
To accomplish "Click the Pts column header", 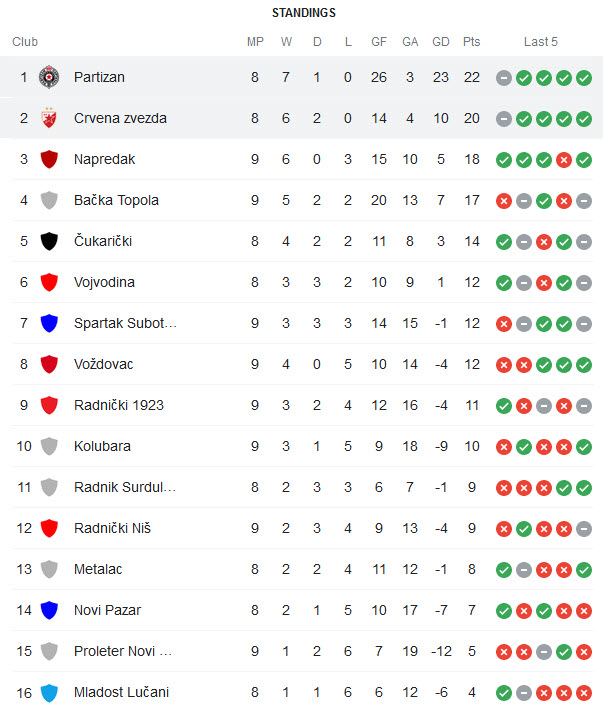I will 472,42.
